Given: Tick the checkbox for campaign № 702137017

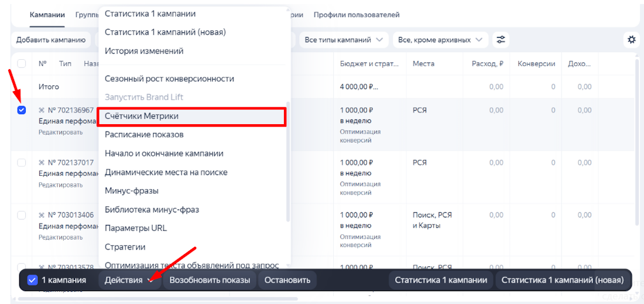Looking at the screenshot, I should [x=22, y=162].
